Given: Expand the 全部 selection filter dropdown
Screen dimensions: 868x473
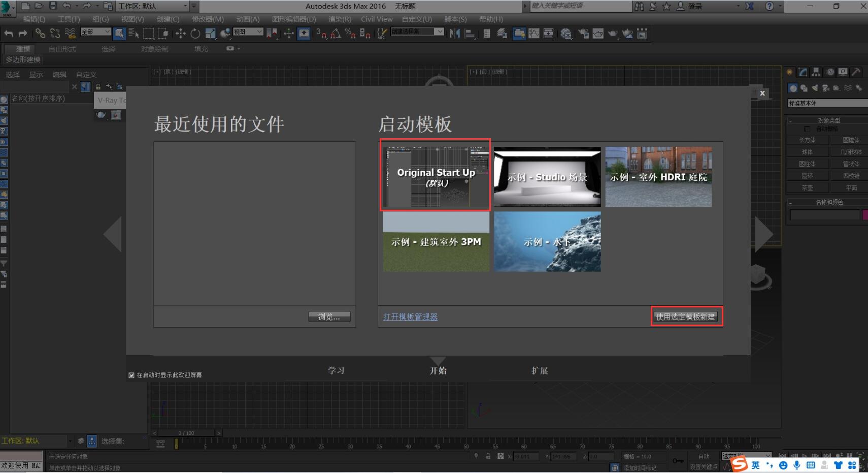Looking at the screenshot, I should click(96, 31).
